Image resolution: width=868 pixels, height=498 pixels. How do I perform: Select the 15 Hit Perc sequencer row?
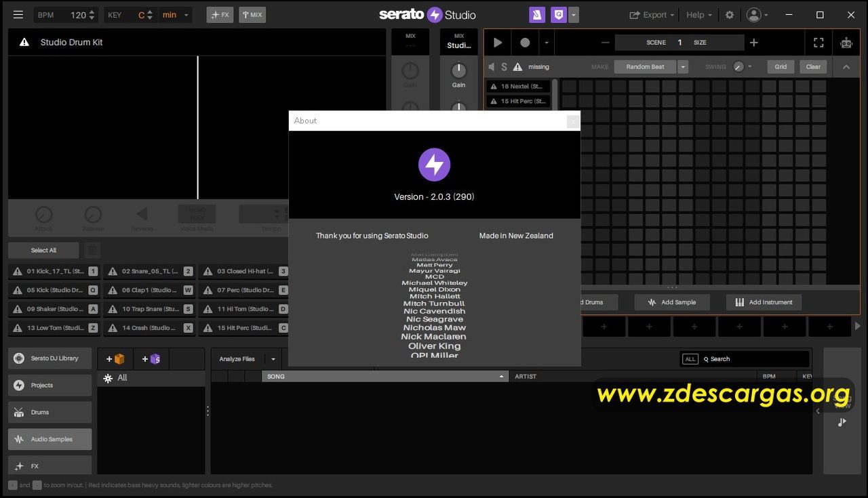pyautogui.click(x=518, y=101)
